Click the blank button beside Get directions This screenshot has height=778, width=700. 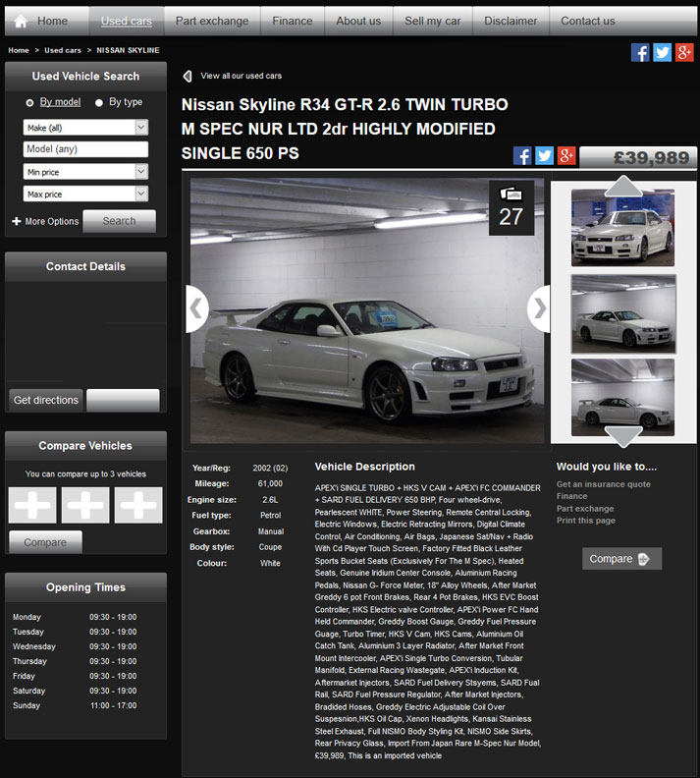click(x=123, y=401)
